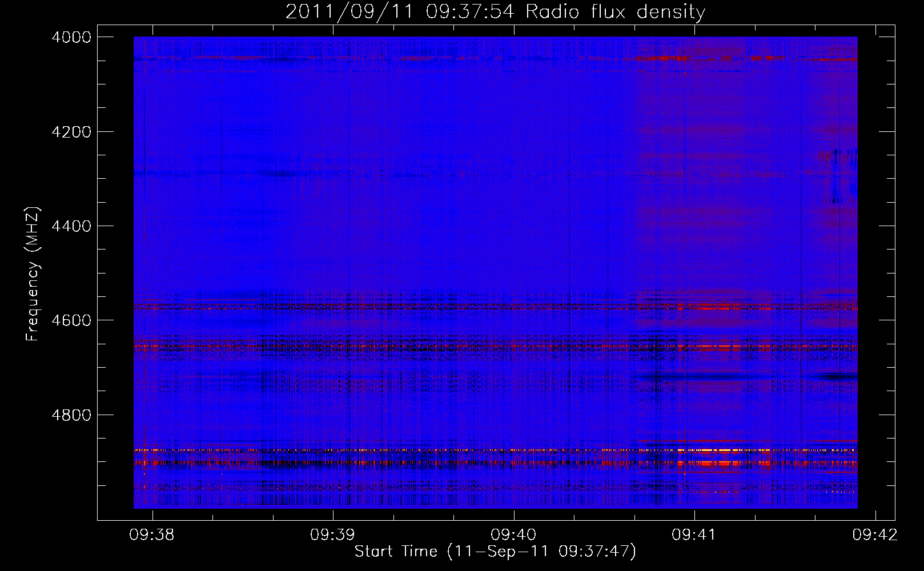924x571 pixels.
Task: Select the 4400 frequency axis label
Action: [71, 226]
